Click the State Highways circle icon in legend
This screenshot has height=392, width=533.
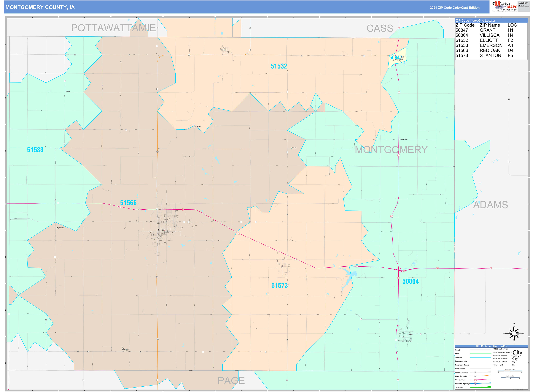[475, 376]
